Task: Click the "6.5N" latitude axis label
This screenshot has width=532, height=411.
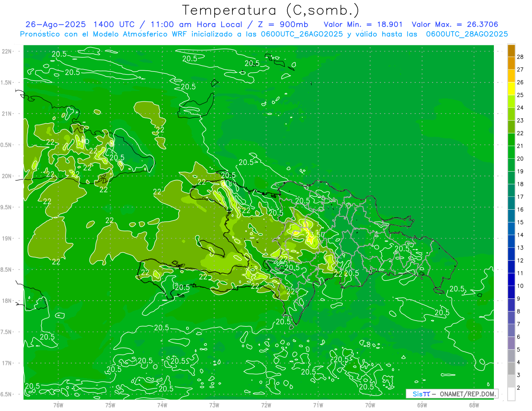Action: (x=7, y=394)
